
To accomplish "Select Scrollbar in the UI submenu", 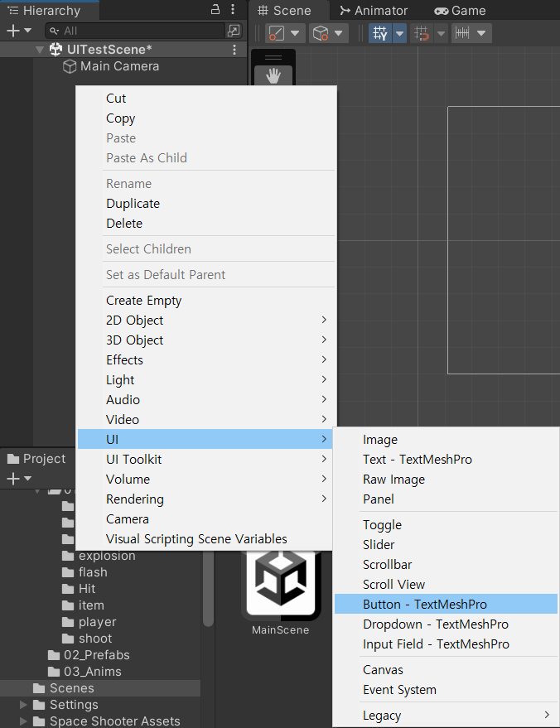I will pyautogui.click(x=446, y=565).
